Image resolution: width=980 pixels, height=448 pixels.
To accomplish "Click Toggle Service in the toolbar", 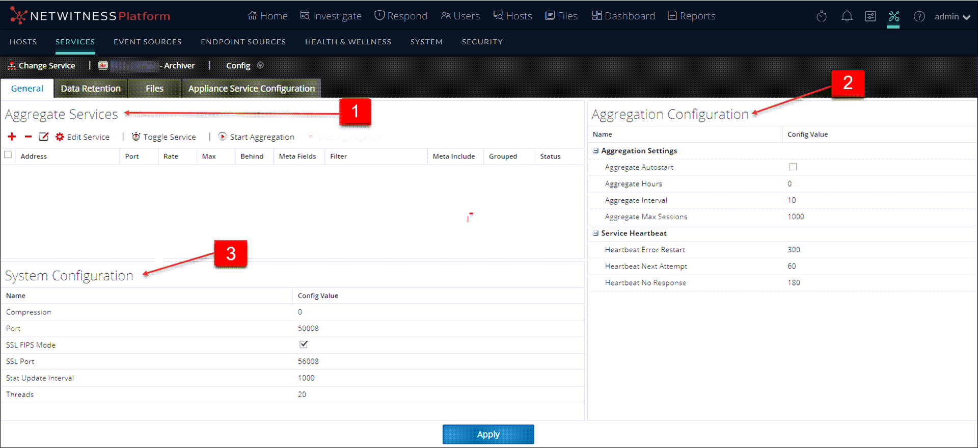I will click(x=164, y=137).
